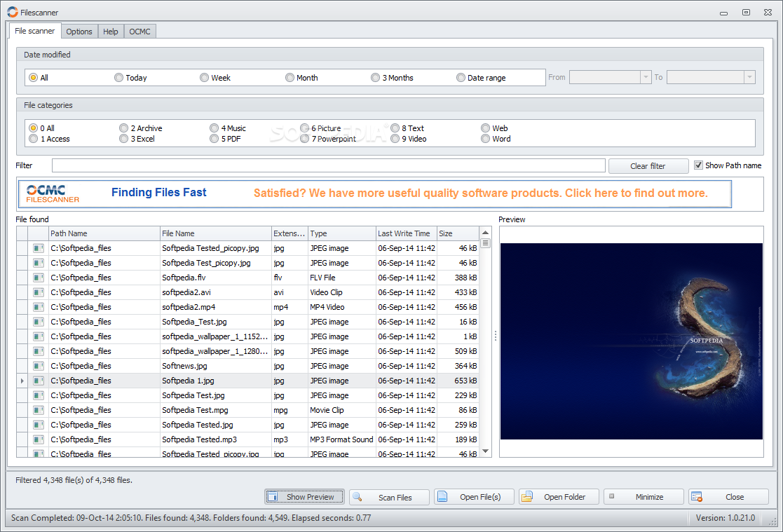Screen dimensions: 783x532
Task: Select the 3 Months date option
Action: 392,77
